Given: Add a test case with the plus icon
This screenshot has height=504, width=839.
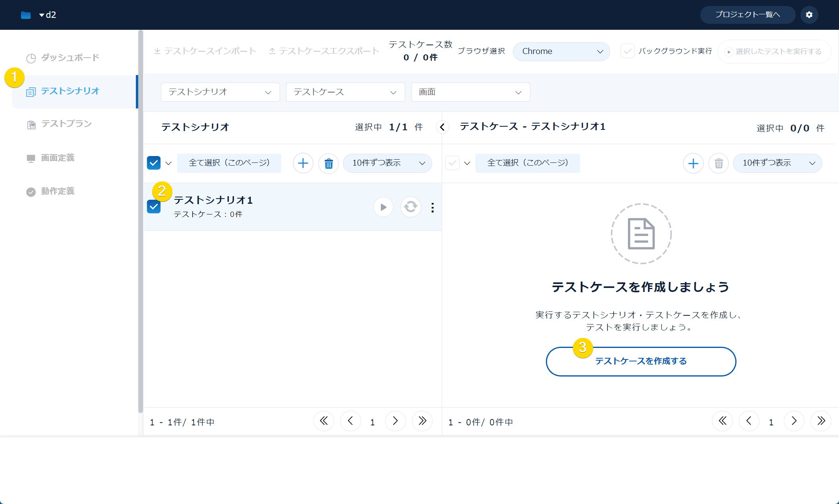Looking at the screenshot, I should [x=693, y=163].
